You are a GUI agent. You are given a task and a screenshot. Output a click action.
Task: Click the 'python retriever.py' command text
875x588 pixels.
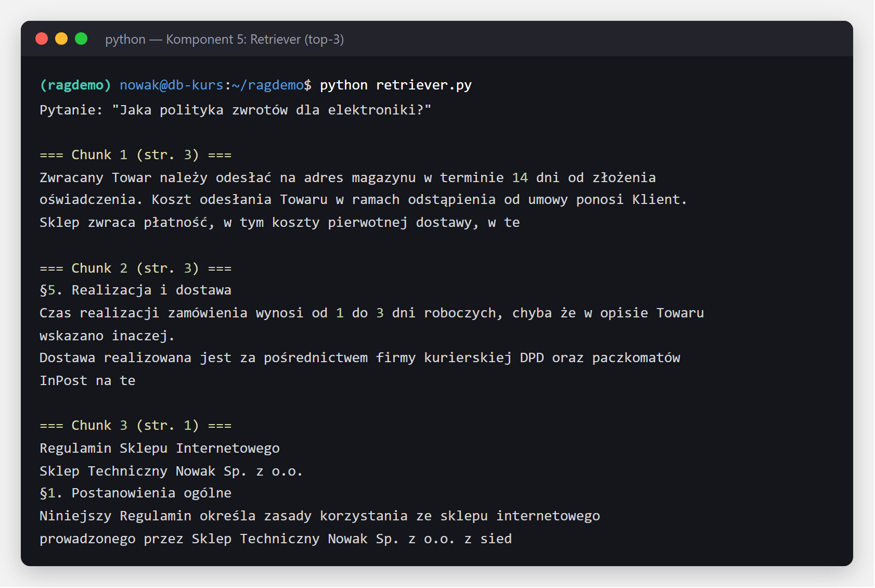point(396,85)
